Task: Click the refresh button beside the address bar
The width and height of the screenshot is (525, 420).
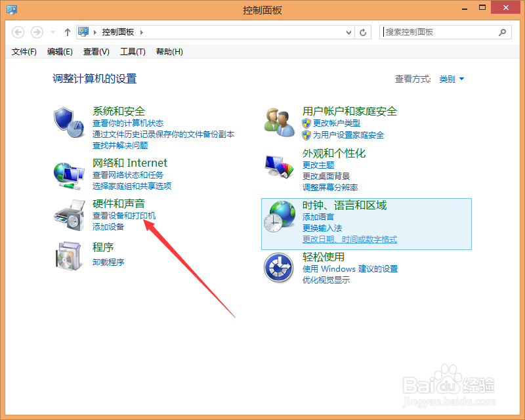Action: [364, 31]
